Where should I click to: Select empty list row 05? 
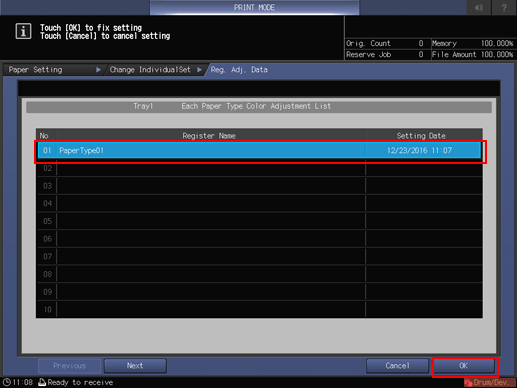tap(259, 221)
